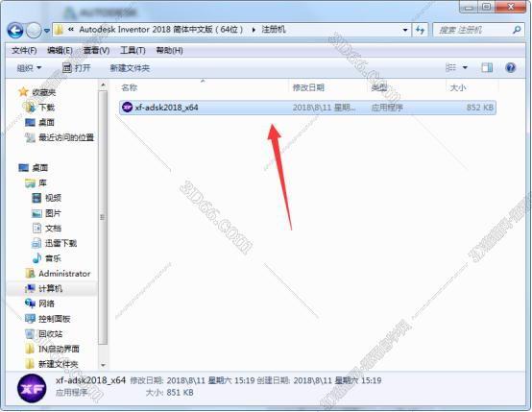
Task: Select 库 in the navigation tree
Action: pos(42,182)
